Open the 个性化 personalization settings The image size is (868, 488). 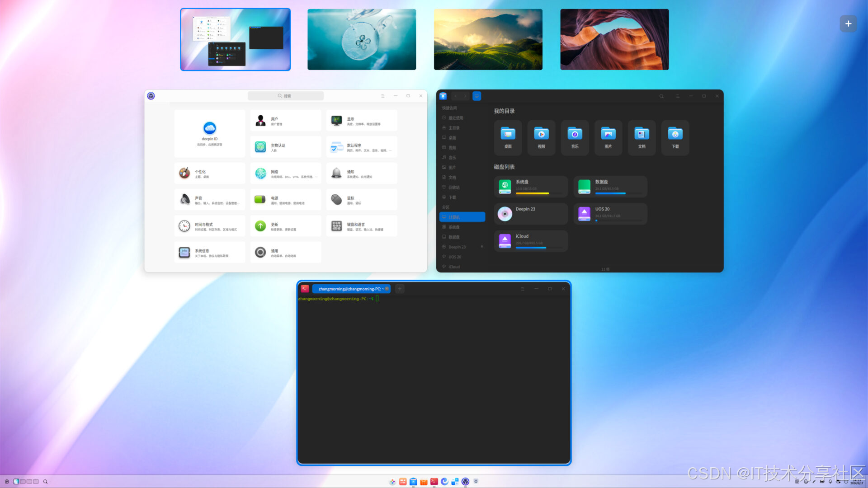pyautogui.click(x=209, y=174)
